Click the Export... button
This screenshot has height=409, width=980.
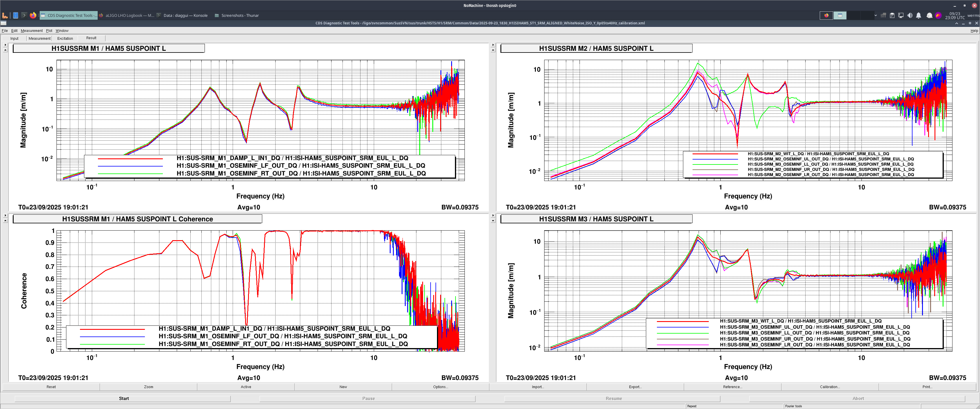click(635, 387)
